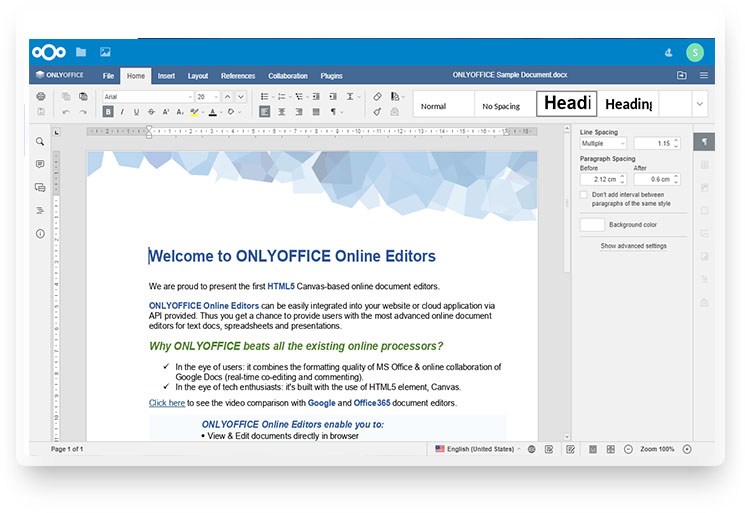Image resolution: width=745 pixels, height=513 pixels.
Task: Click Fit to width icon in status bar
Action: tap(611, 449)
